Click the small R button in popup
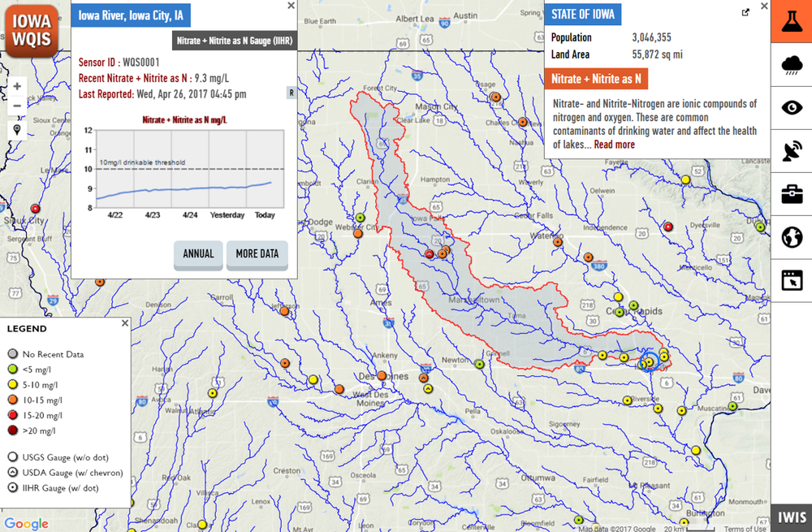 click(291, 93)
